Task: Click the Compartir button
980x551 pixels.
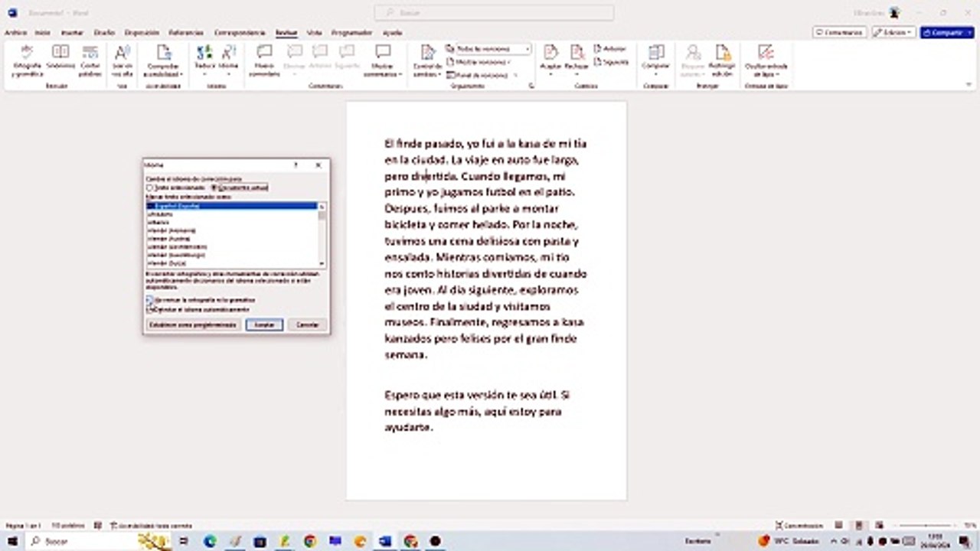Action: 942,32
